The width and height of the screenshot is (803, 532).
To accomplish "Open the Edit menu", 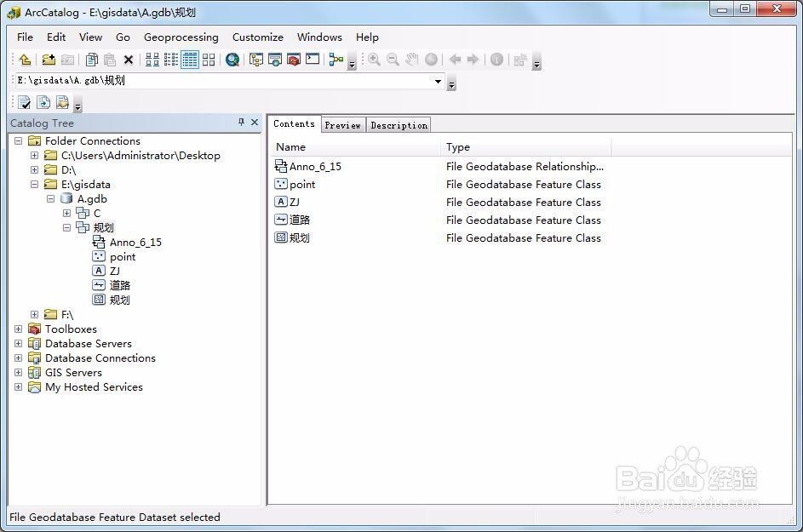I will point(56,37).
